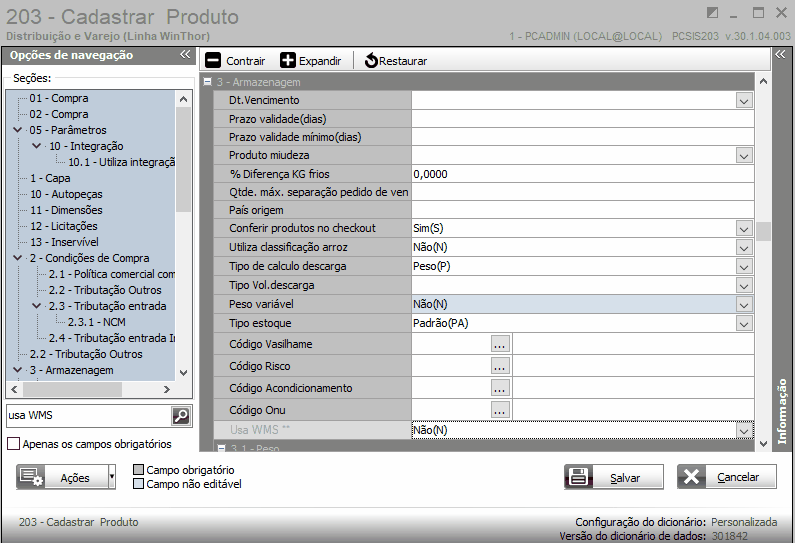Click the search magnifier icon next to usa WMS

(181, 416)
